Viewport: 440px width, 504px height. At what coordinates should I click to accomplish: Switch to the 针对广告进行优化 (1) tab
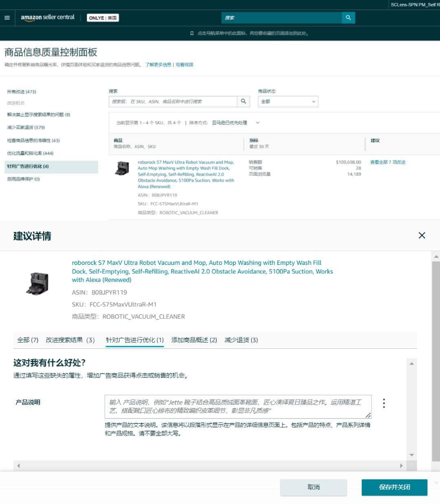135,340
